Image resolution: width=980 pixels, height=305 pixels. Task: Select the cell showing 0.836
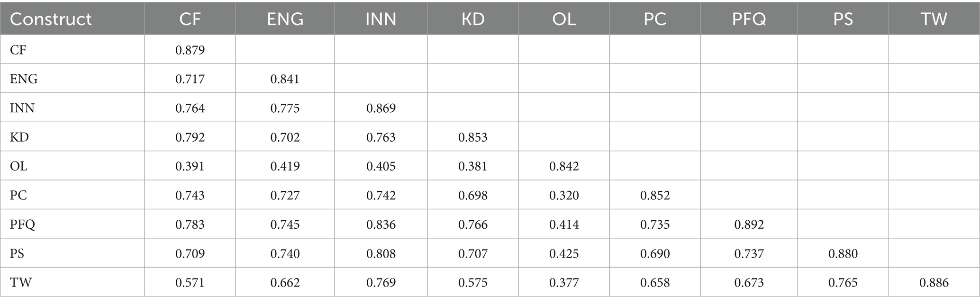(x=381, y=224)
